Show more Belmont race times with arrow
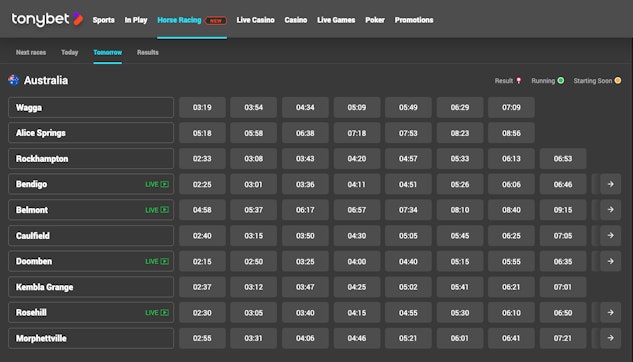Viewport: 633px width, 362px height. [610, 210]
